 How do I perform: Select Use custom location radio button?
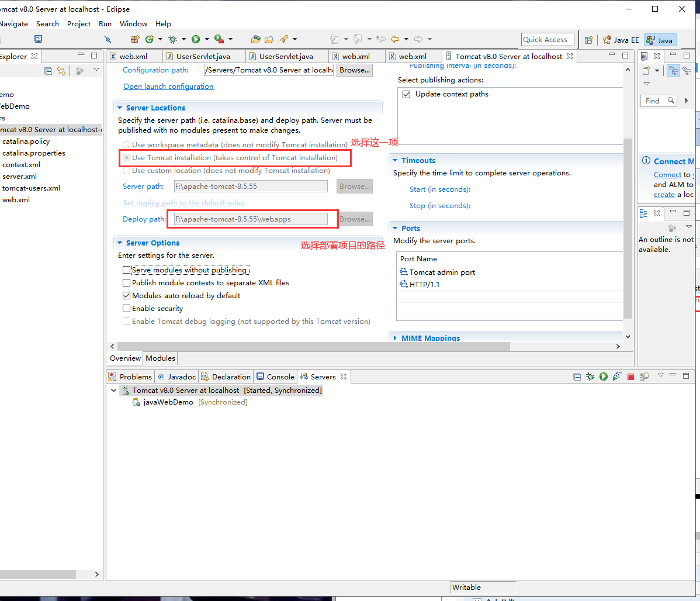tap(126, 171)
